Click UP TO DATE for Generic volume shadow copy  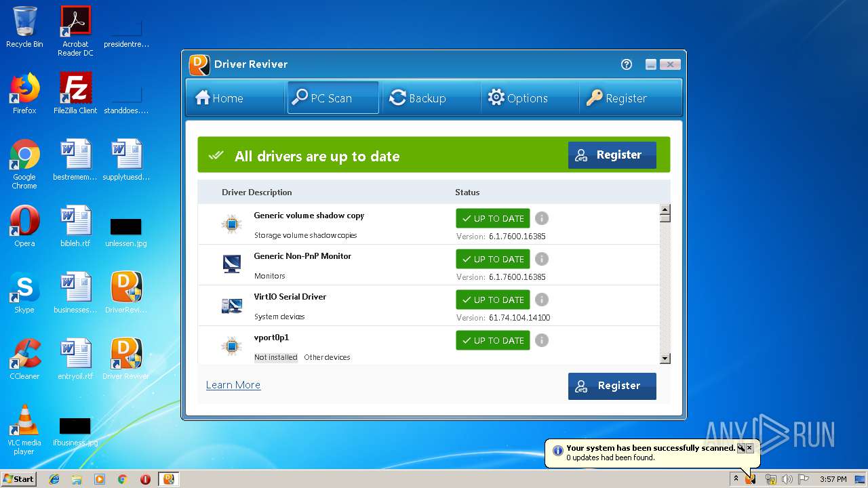point(493,218)
